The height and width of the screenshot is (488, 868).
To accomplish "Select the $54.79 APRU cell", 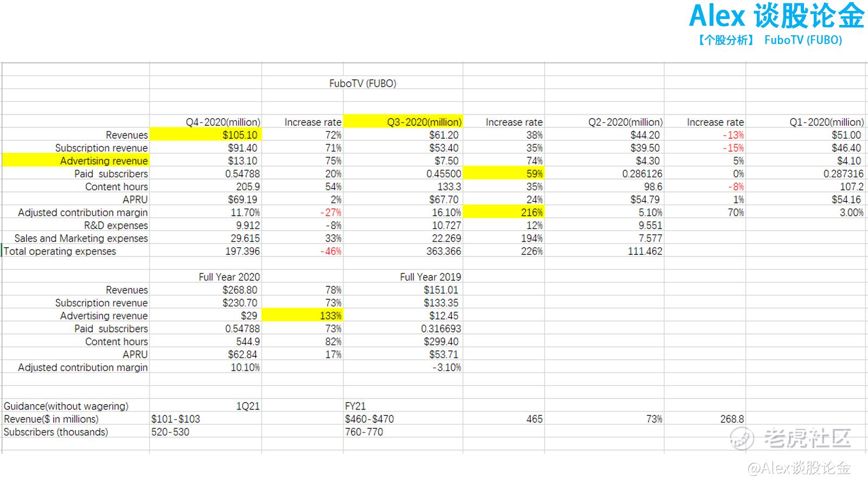I will point(604,200).
